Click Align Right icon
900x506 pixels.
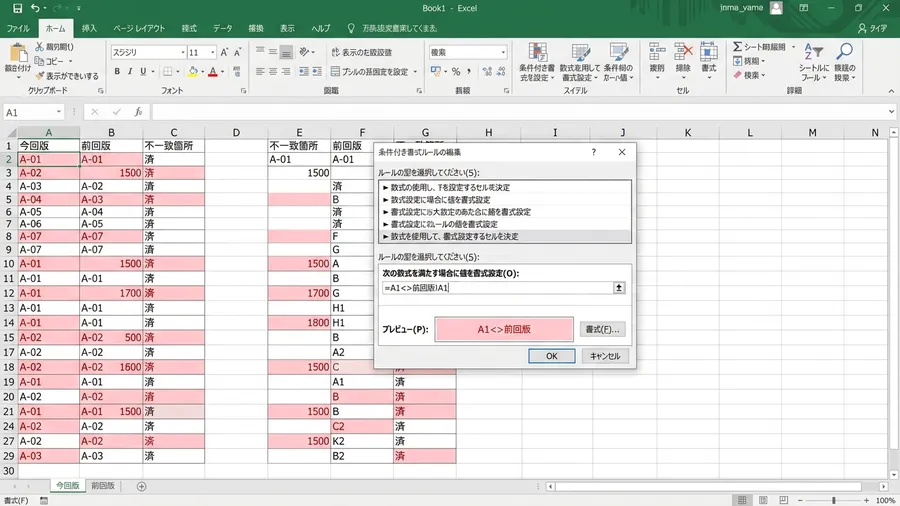[x=286, y=71]
